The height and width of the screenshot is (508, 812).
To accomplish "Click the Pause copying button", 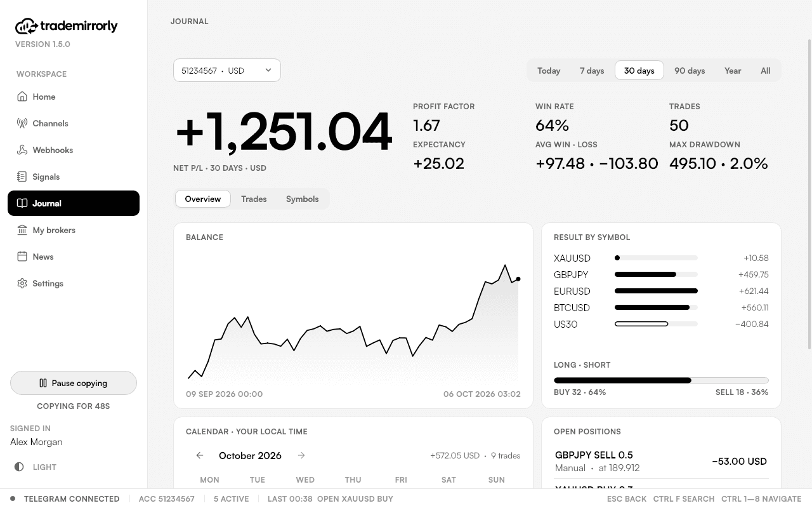I will 74,383.
